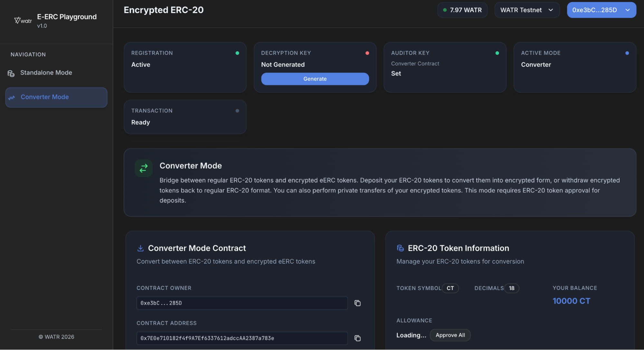Image resolution: width=644 pixels, height=350 pixels.
Task: Click the Approve All allowance button
Action: 450,335
